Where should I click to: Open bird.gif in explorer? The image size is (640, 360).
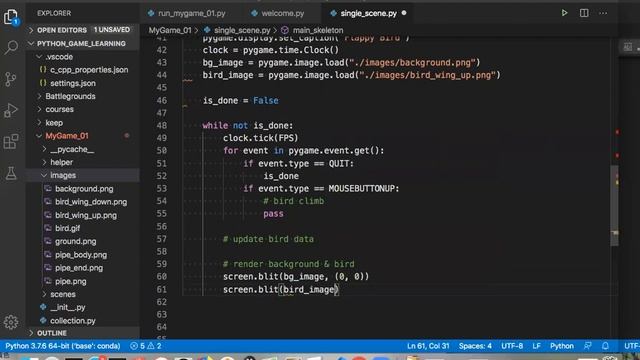pyautogui.click(x=83, y=228)
